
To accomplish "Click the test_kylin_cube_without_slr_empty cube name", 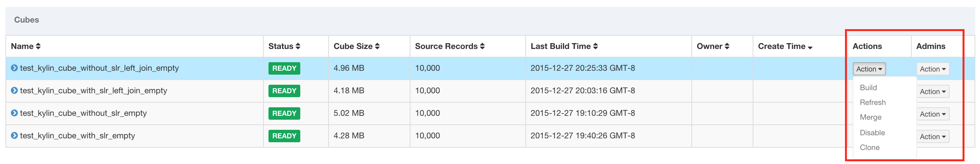I will pos(83,113).
